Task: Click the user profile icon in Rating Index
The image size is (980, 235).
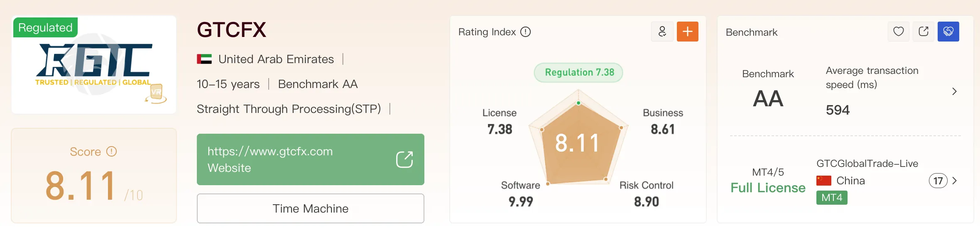Action: [x=662, y=32]
